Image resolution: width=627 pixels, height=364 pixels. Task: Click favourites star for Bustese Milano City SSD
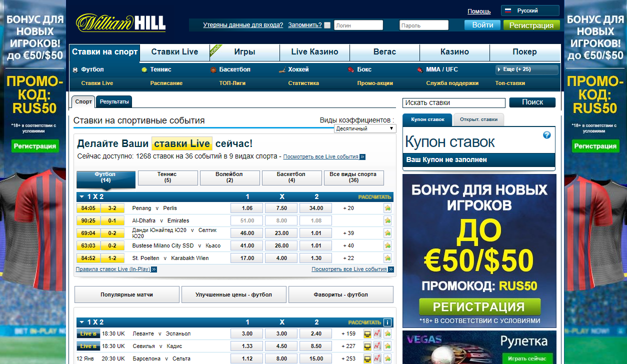click(387, 245)
